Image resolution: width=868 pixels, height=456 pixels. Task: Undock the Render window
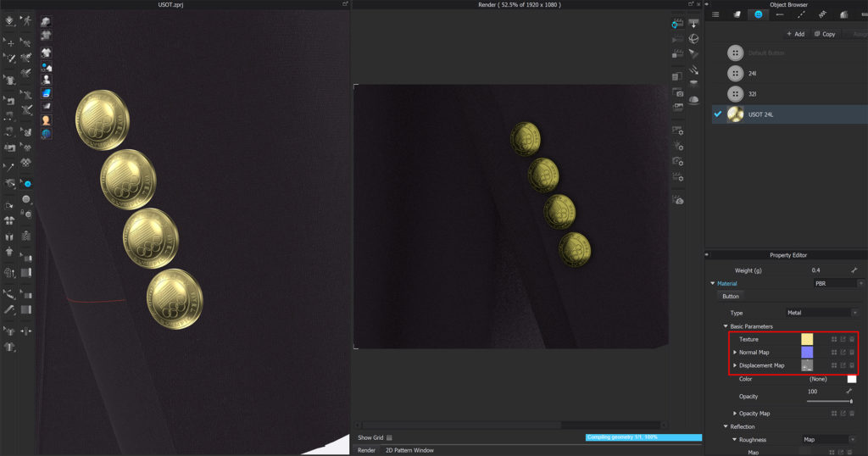[690, 4]
